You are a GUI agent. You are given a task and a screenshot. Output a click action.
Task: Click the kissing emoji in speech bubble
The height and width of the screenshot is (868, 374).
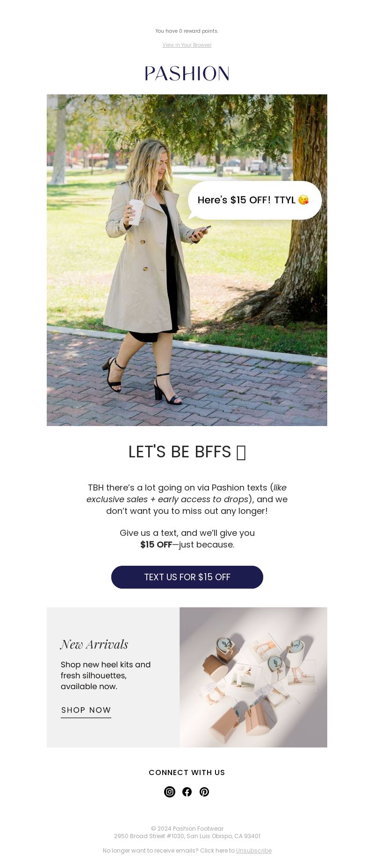(x=303, y=200)
